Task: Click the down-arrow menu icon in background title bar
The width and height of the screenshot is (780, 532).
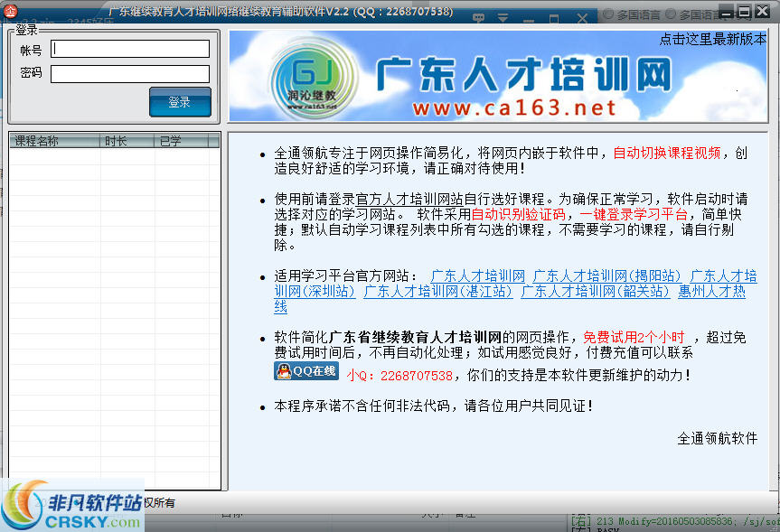Action: tap(503, 18)
